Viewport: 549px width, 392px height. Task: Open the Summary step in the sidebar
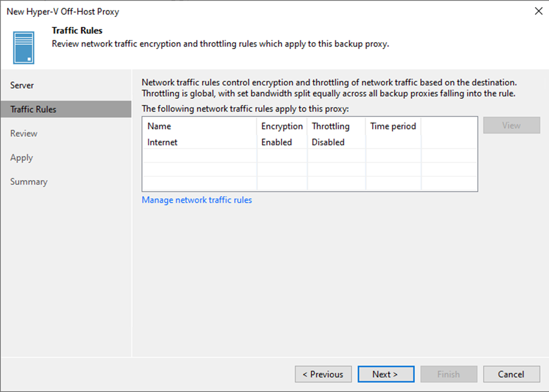tap(29, 182)
